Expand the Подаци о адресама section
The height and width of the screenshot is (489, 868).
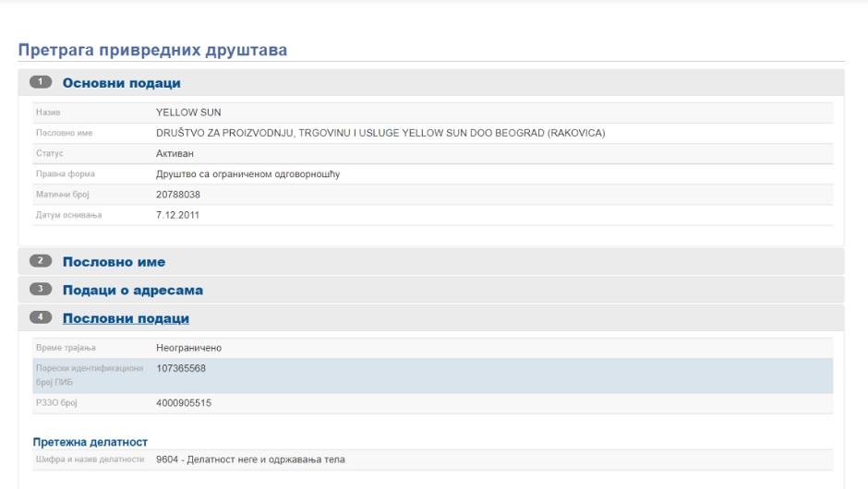[132, 290]
